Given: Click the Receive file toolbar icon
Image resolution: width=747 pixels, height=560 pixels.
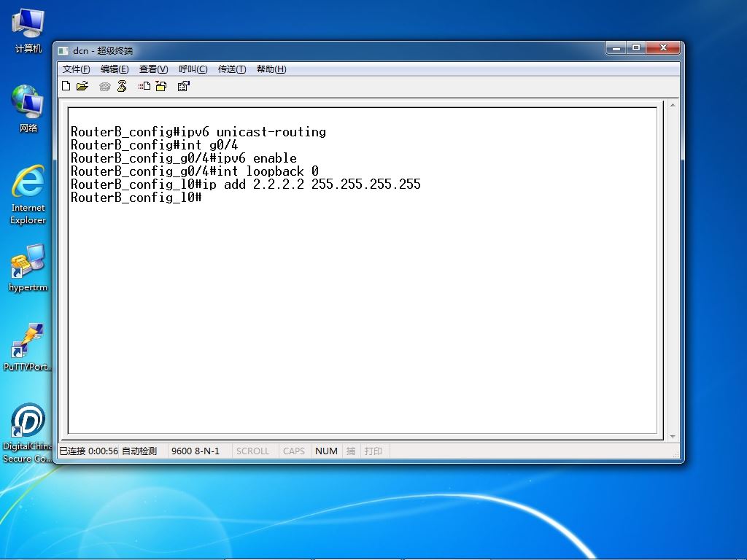Looking at the screenshot, I should pyautogui.click(x=161, y=86).
